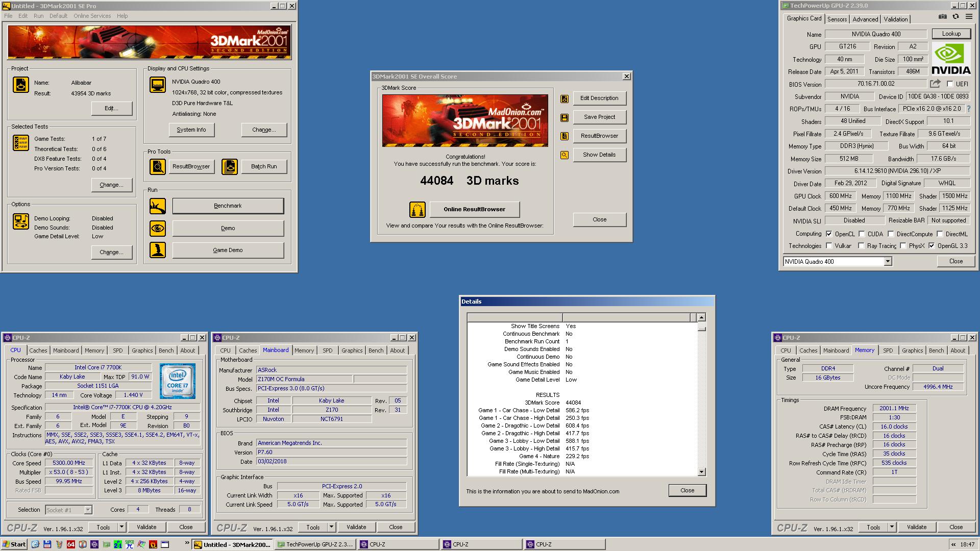980x551 pixels.
Task: Toggle the OpenCL checkbox
Action: coord(829,234)
